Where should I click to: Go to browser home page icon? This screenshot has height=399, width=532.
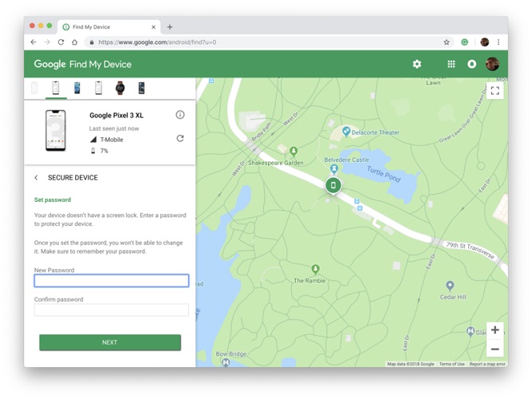click(x=75, y=42)
